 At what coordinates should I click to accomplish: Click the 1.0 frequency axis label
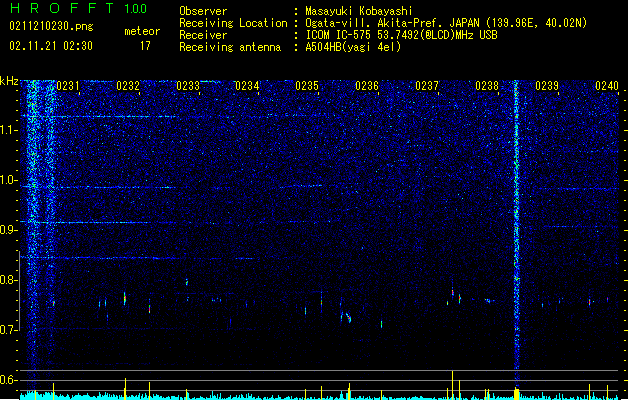pyautogui.click(x=9, y=180)
